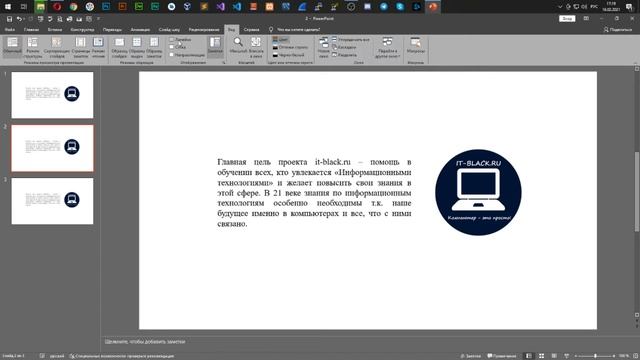Open the Handout Master (Образец выдач)

coord(137,47)
